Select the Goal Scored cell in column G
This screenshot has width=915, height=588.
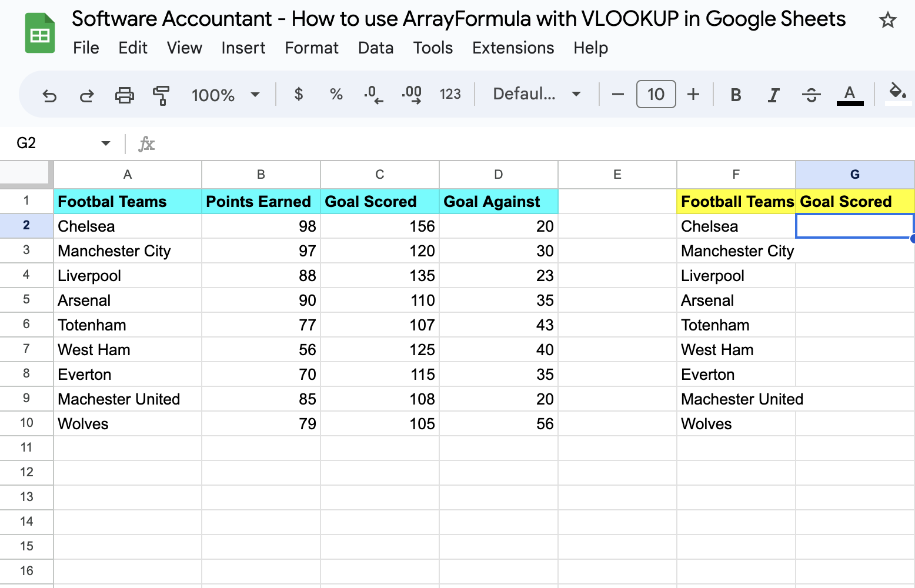pyautogui.click(x=855, y=201)
